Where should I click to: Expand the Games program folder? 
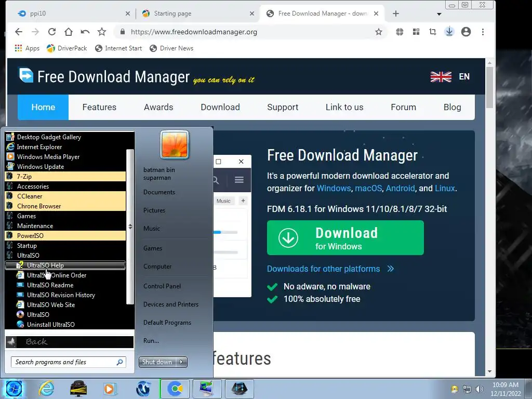(x=65, y=216)
